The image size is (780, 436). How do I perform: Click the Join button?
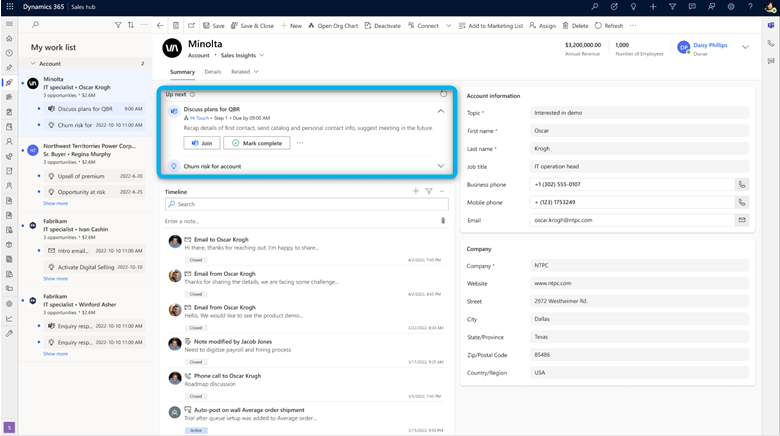coord(202,143)
